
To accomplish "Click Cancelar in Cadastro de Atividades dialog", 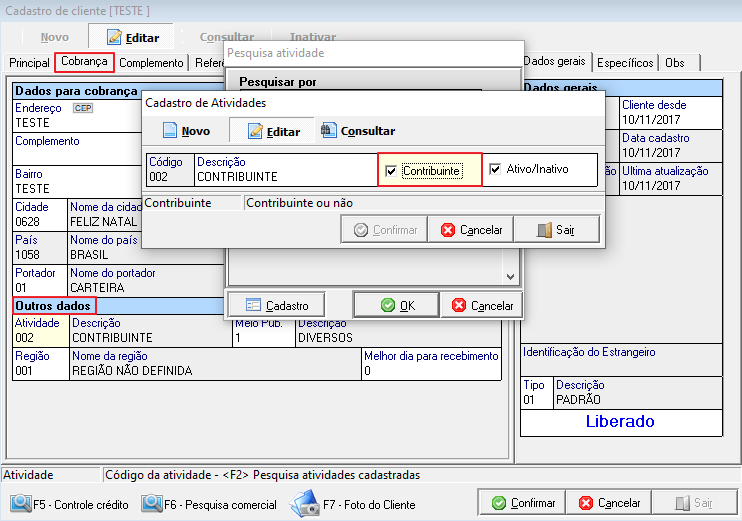I will [470, 230].
